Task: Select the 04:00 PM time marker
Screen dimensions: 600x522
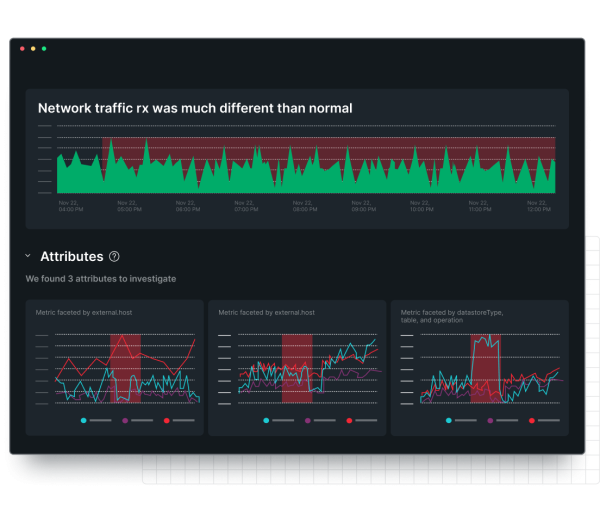Action: pos(70,207)
